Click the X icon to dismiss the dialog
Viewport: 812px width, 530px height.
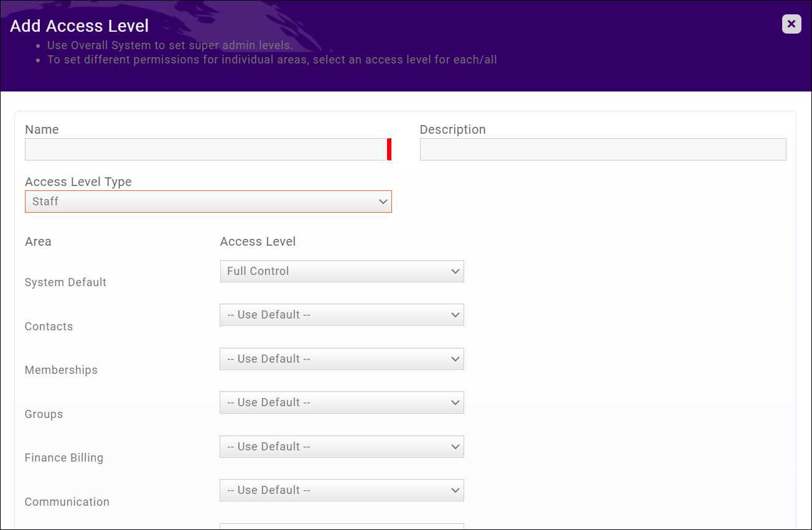(x=791, y=24)
